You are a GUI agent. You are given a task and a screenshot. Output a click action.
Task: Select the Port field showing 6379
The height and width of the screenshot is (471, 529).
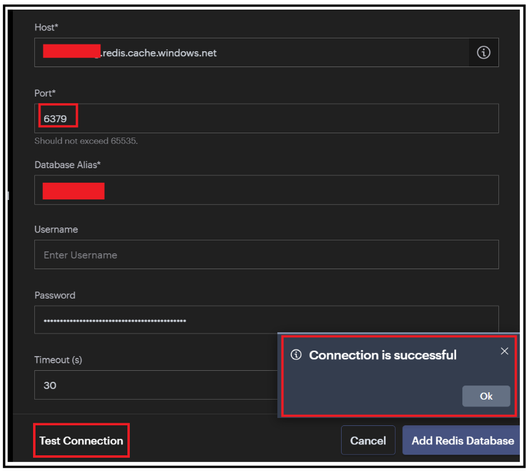pos(266,118)
